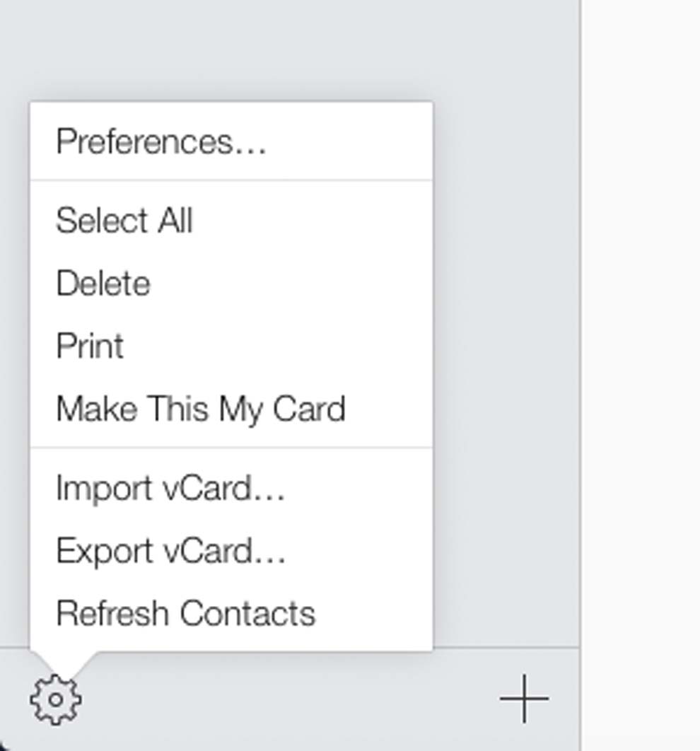700x751 pixels.
Task: Choose Print from the gear menu
Action: pyautogui.click(x=231, y=346)
